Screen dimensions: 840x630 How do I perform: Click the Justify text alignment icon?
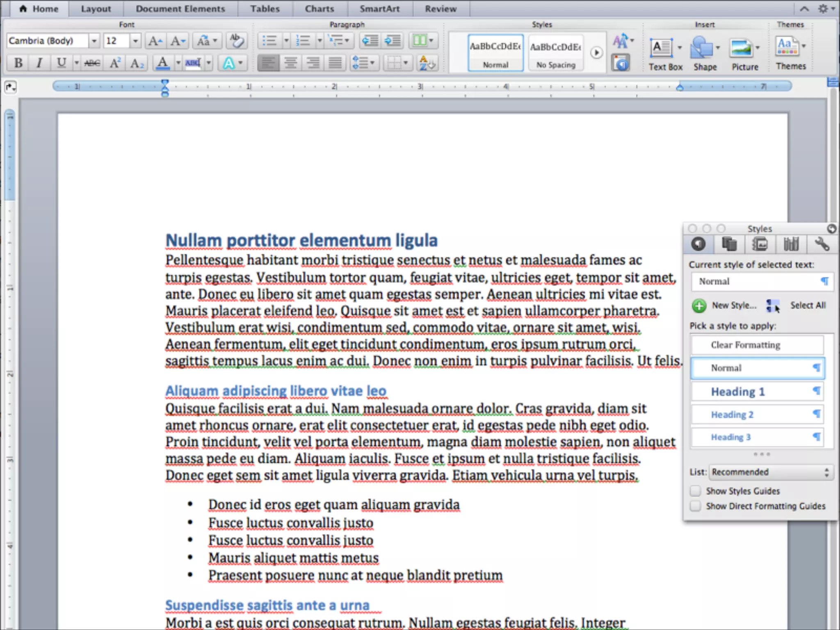(x=335, y=63)
